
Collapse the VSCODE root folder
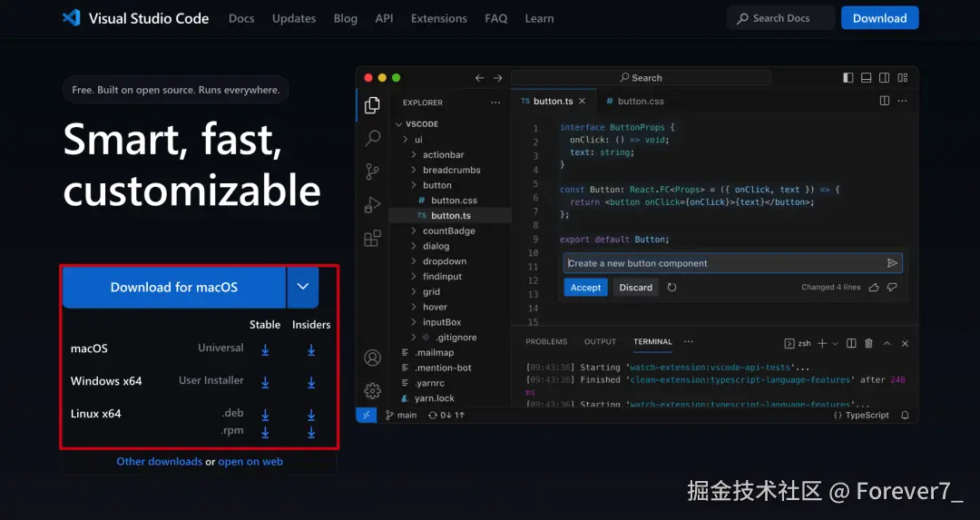(399, 123)
